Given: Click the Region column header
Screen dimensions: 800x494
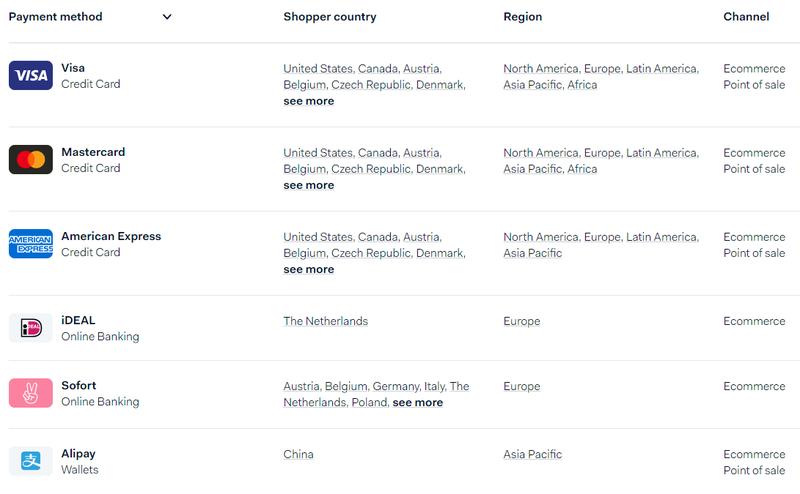Looking at the screenshot, I should point(522,17).
